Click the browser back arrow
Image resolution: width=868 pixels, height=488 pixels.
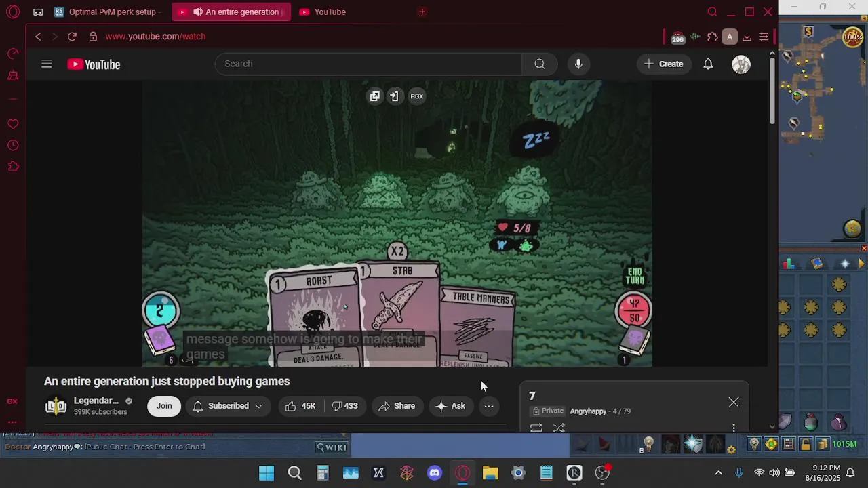click(38, 37)
